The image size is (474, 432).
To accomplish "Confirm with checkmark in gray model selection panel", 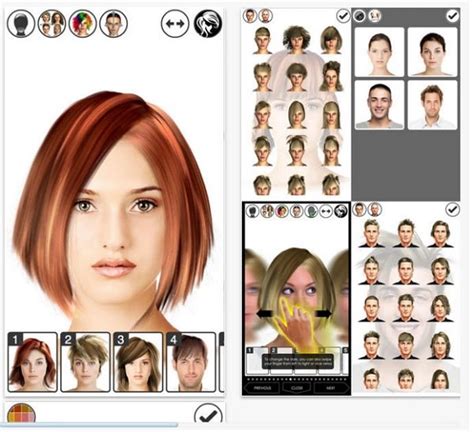I will (x=452, y=15).
